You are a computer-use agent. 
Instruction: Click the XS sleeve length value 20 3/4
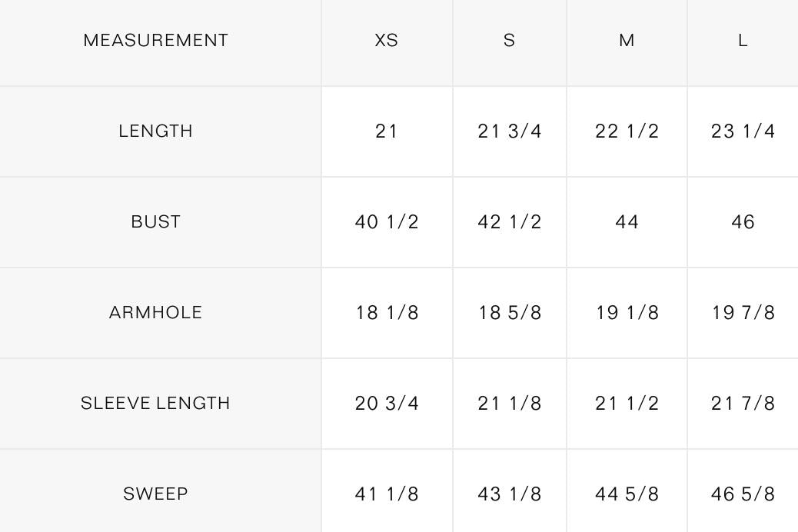tap(386, 403)
